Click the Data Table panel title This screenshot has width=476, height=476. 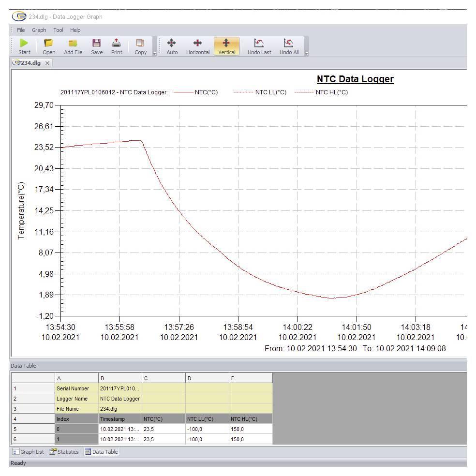point(23,366)
